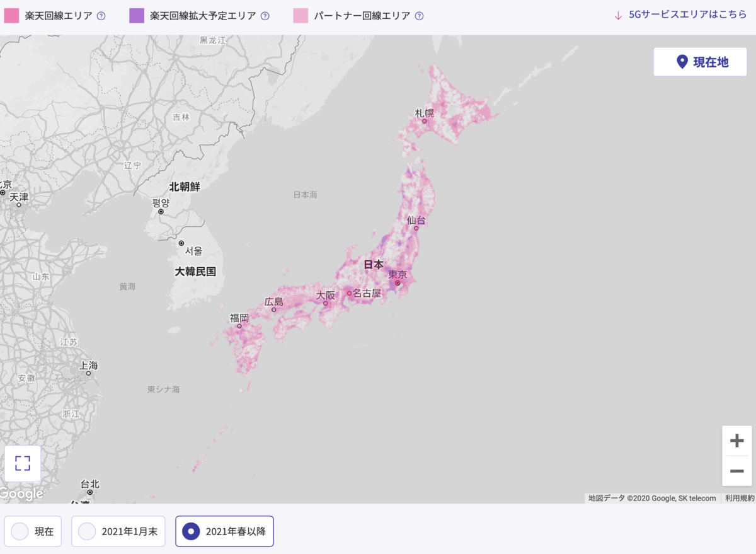
Task: Click the 日本 country label
Action: pyautogui.click(x=374, y=265)
